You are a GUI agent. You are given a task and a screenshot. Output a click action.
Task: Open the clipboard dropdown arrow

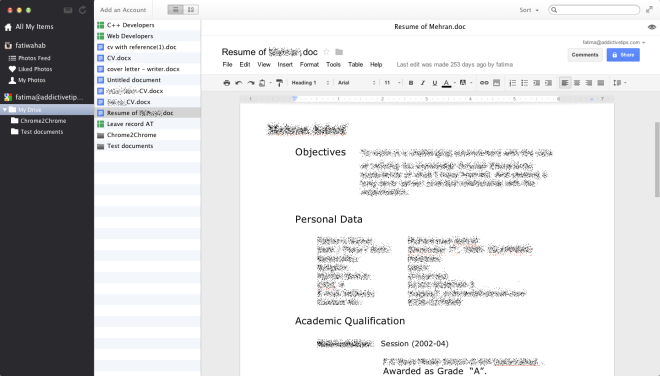[x=270, y=83]
